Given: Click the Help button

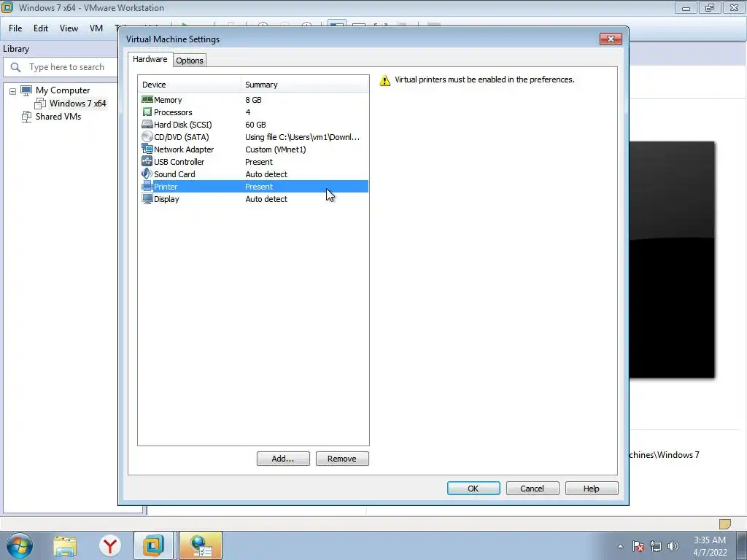Looking at the screenshot, I should point(592,488).
